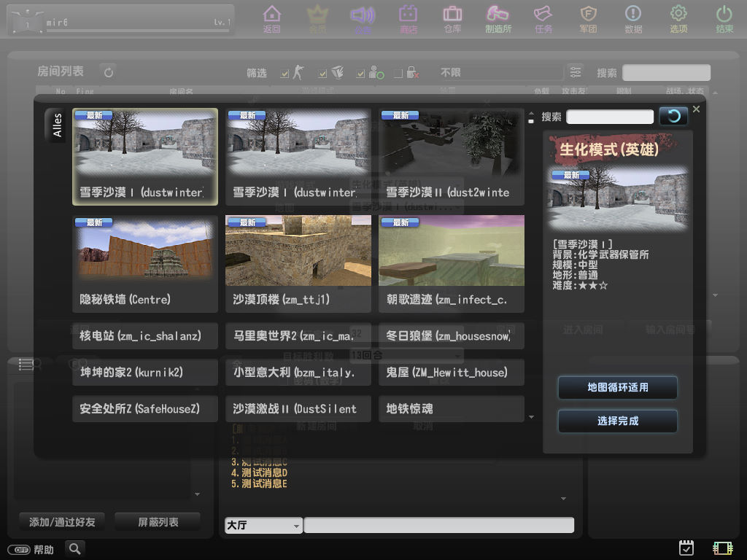This screenshot has width=747, height=560.
Task: Click the 返回 home icon
Action: (272, 19)
